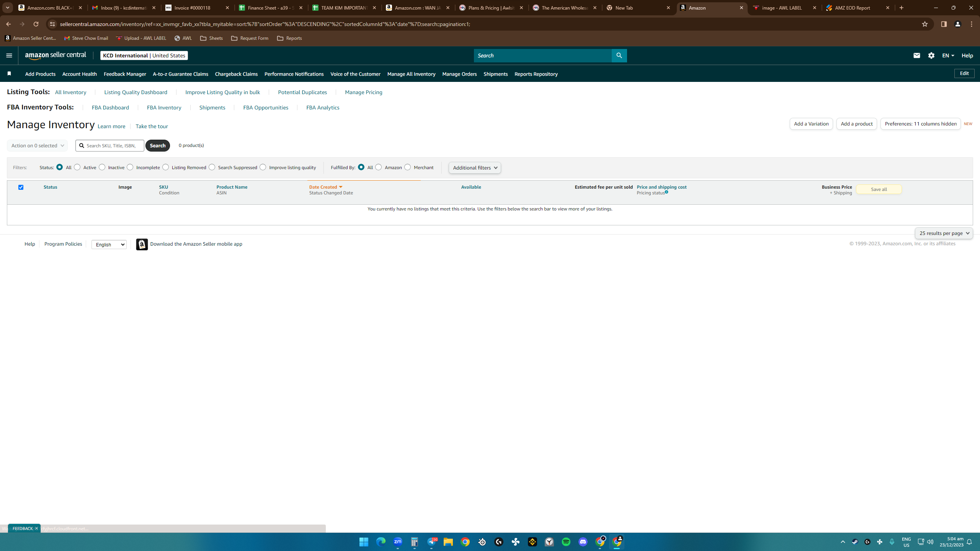Click the Edit button in the nav bar

click(964, 73)
